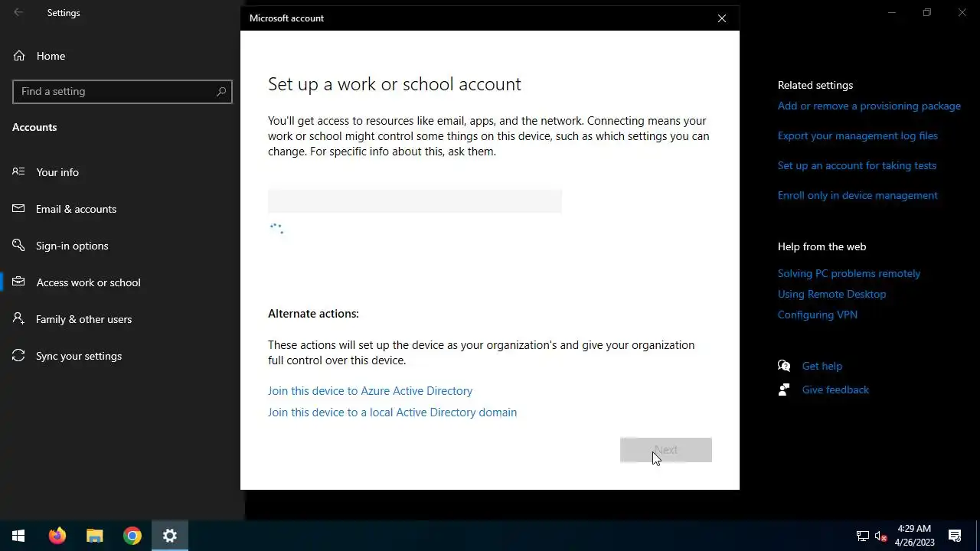This screenshot has width=980, height=551.
Task: Click Join this device to Azure Active Directory
Action: [370, 391]
